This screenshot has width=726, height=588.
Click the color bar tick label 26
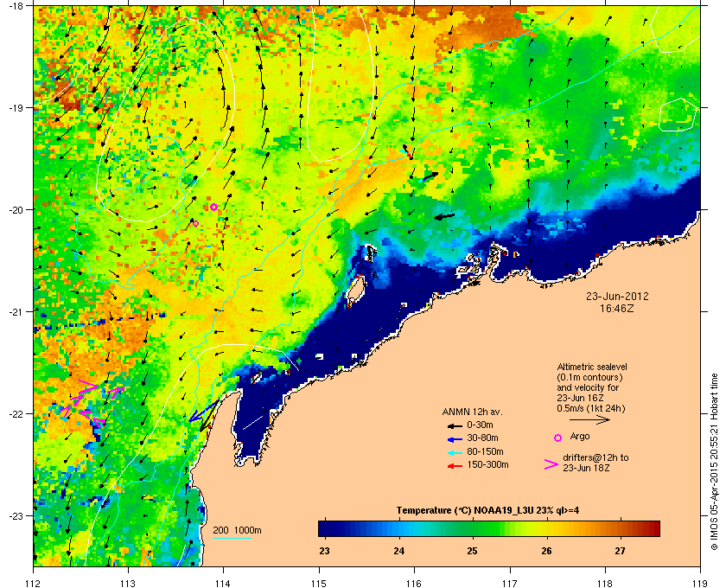pos(546,551)
